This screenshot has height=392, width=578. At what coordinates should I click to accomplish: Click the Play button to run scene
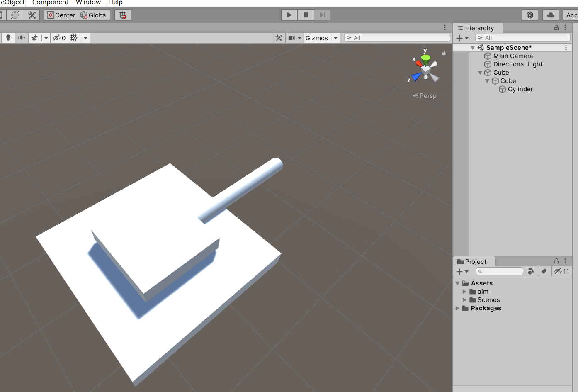coord(289,15)
